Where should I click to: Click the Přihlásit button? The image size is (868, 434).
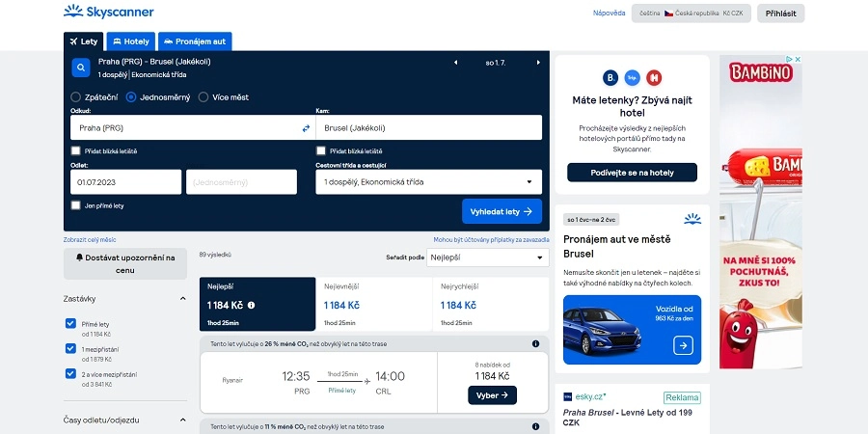point(780,14)
